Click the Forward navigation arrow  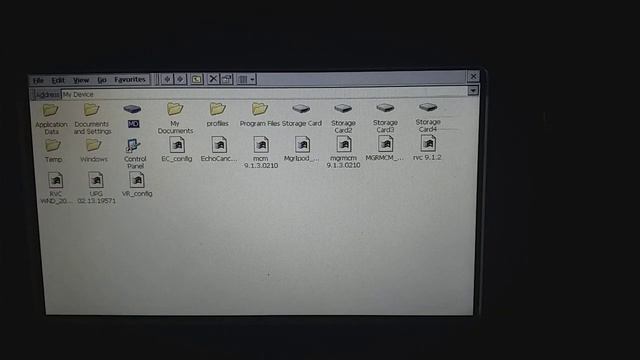[180, 79]
